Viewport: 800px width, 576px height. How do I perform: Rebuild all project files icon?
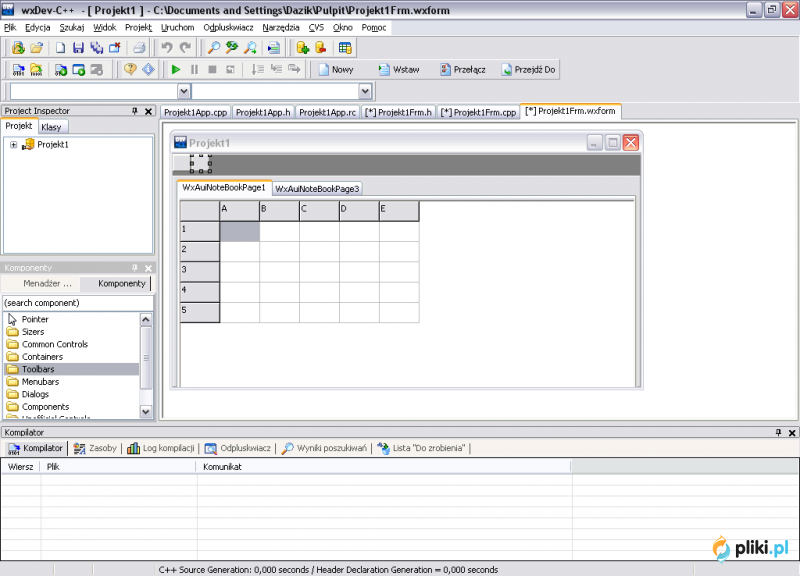point(36,69)
